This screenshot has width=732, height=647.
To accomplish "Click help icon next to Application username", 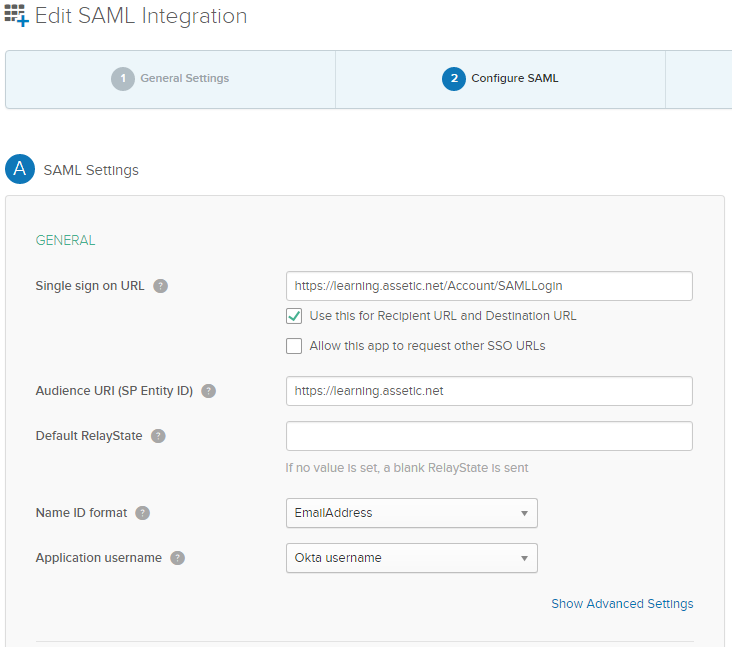I will coord(177,558).
